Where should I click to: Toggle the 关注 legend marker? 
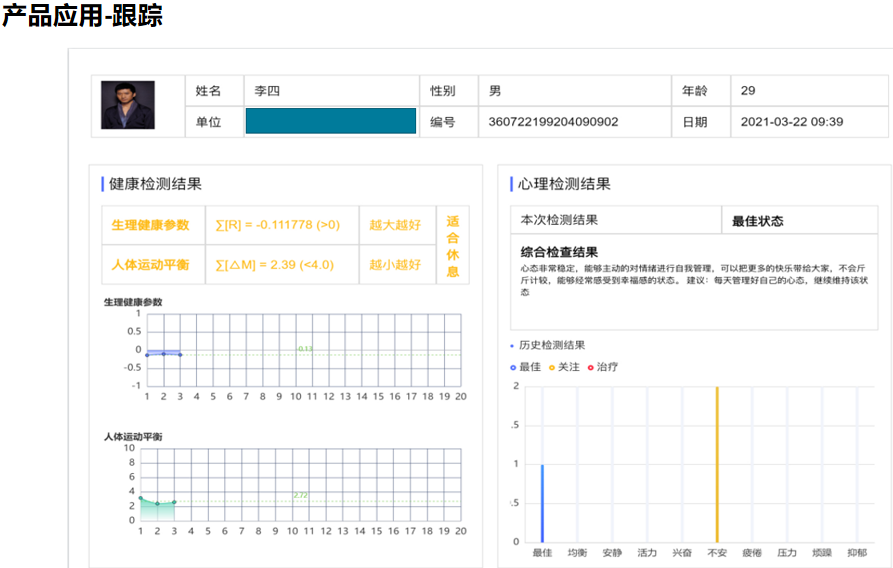[552, 367]
